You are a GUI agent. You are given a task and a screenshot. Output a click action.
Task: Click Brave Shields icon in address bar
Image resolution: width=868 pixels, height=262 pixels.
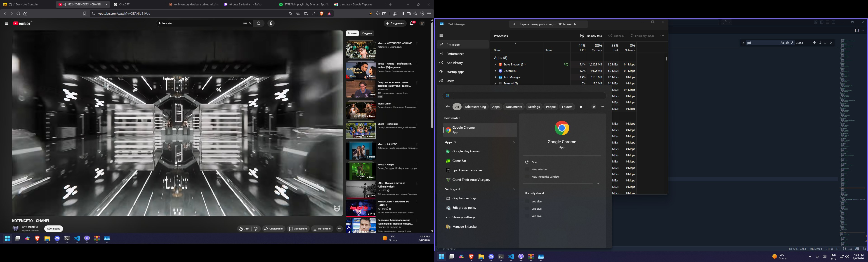point(322,14)
